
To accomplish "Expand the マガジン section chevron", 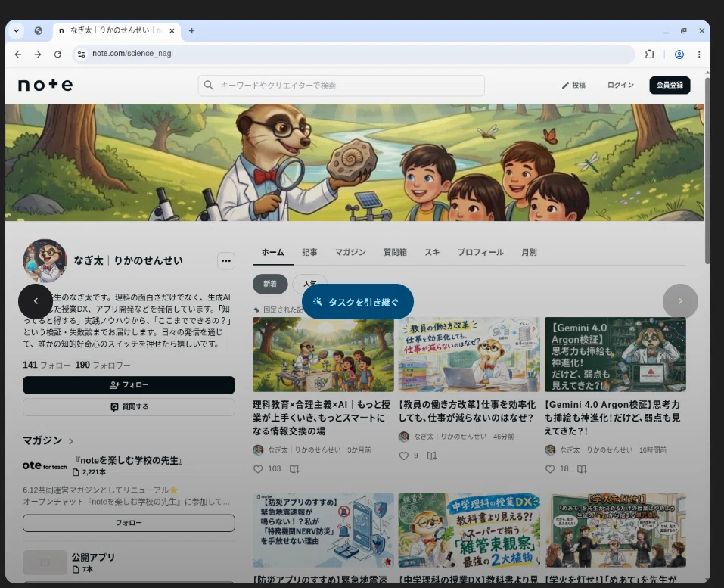I will point(70,441).
